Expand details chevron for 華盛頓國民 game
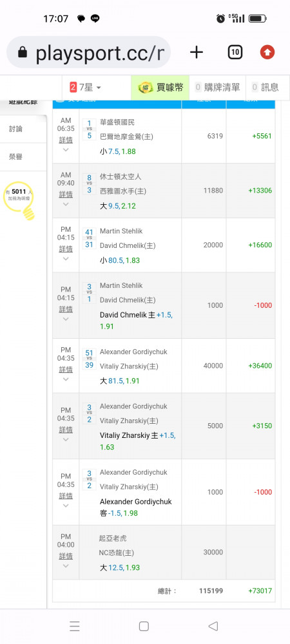The width and height of the screenshot is (290, 644). pos(66,150)
